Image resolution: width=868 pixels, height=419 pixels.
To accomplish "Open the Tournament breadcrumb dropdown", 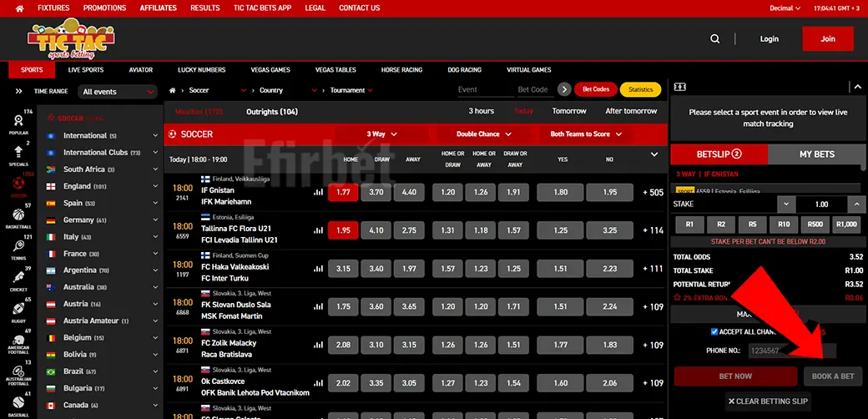I will click(x=351, y=90).
